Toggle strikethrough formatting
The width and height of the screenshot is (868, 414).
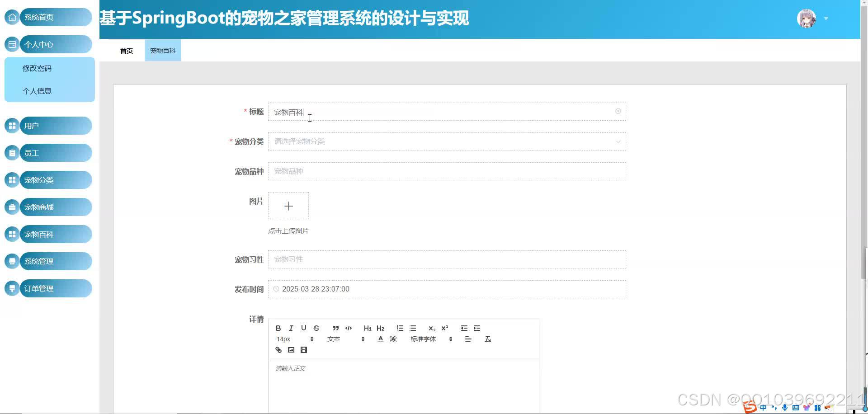[x=316, y=328]
